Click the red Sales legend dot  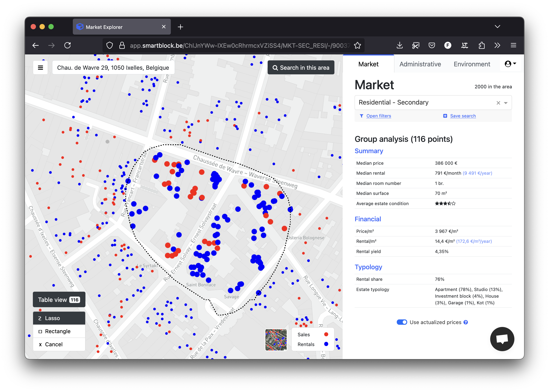point(326,334)
